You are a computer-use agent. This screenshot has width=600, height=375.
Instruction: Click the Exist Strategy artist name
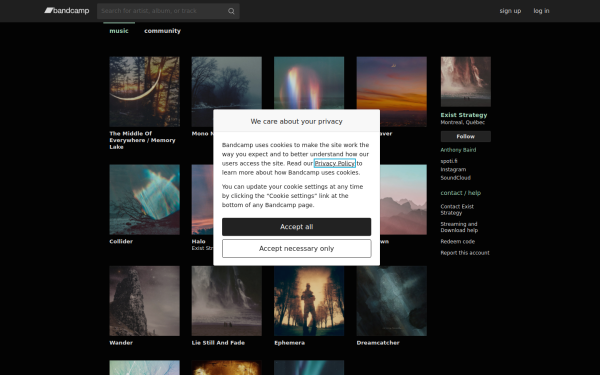[x=464, y=115]
